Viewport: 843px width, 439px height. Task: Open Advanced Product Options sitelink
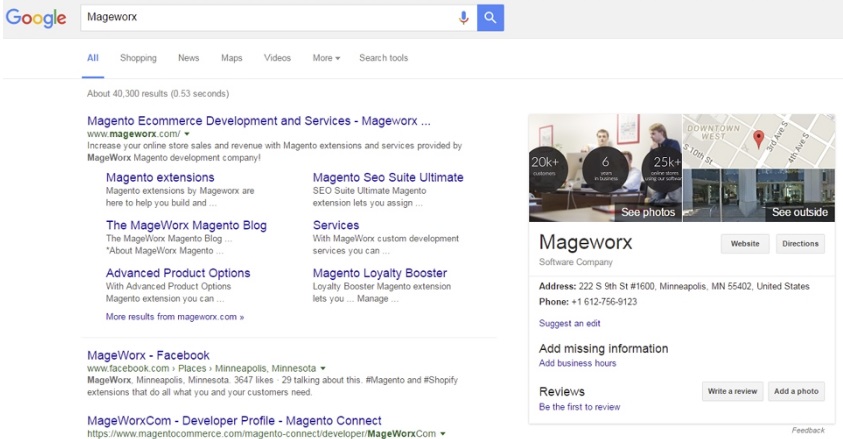[178, 273]
